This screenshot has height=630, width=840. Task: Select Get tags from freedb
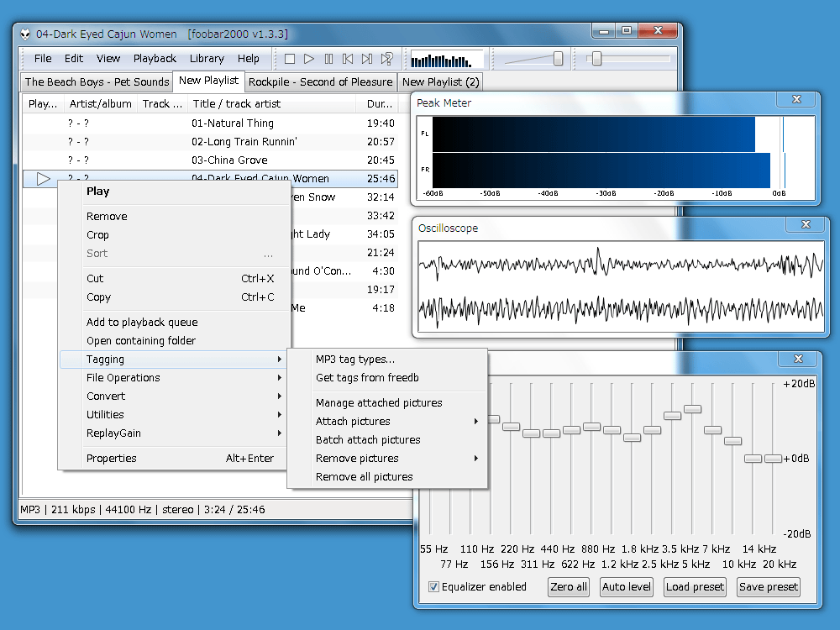pos(387,378)
